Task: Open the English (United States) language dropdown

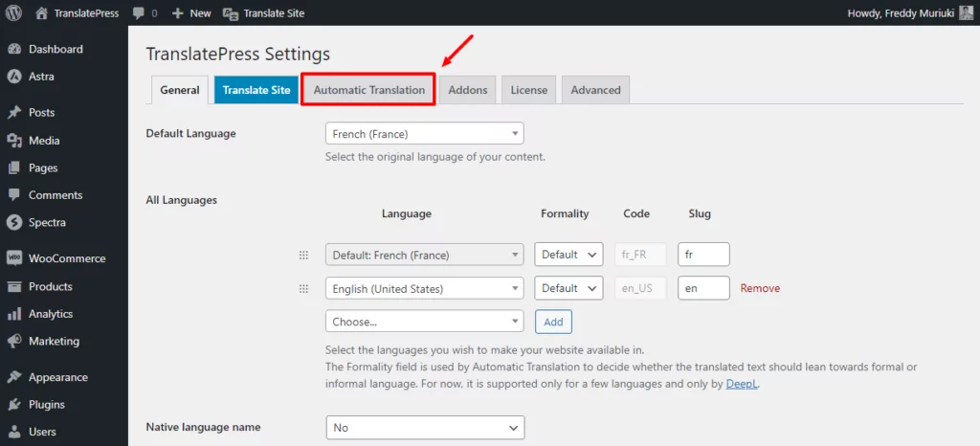Action: tap(424, 289)
